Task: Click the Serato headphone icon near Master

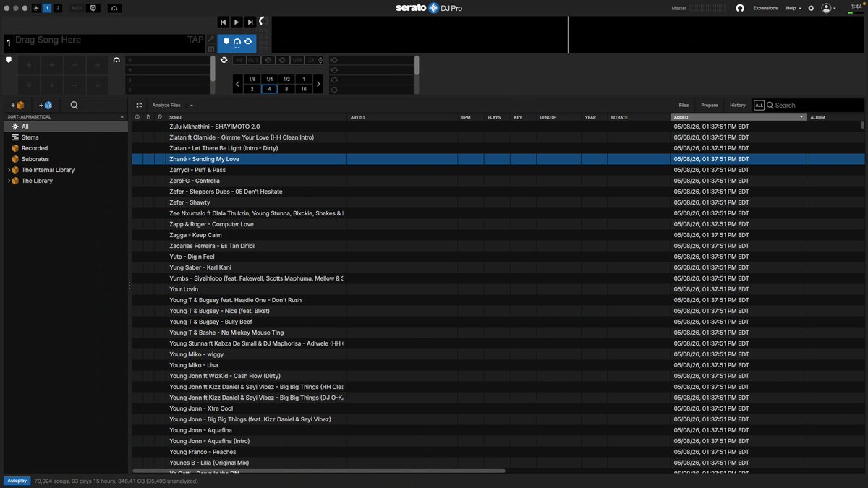Action: tap(740, 8)
